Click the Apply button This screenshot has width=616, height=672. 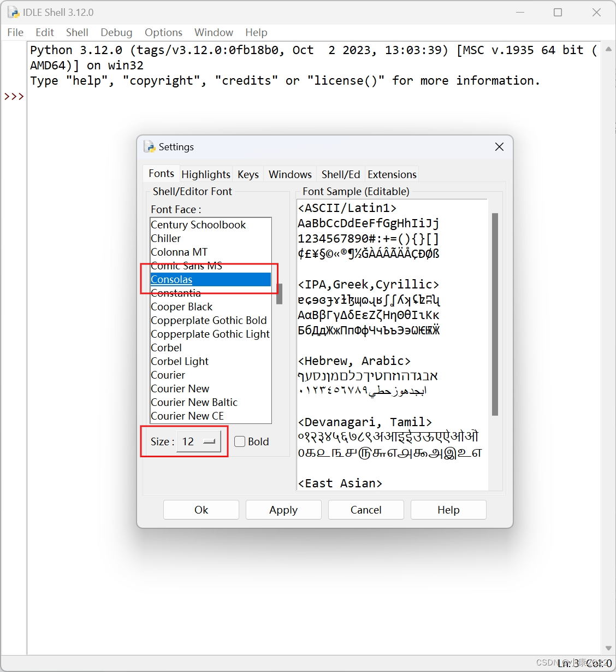point(283,510)
